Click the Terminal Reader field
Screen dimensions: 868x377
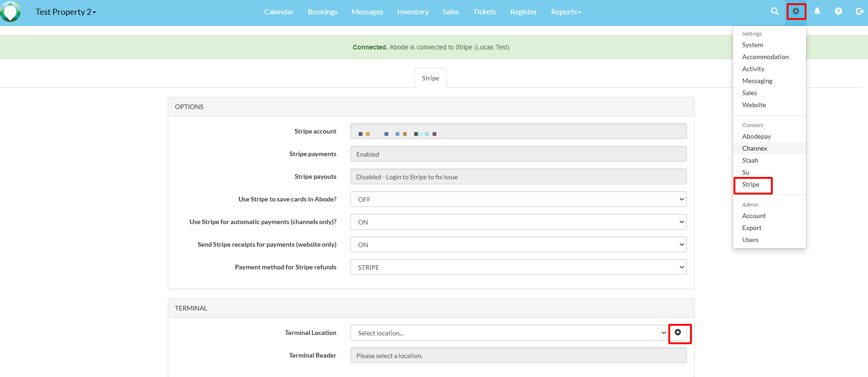coord(518,355)
